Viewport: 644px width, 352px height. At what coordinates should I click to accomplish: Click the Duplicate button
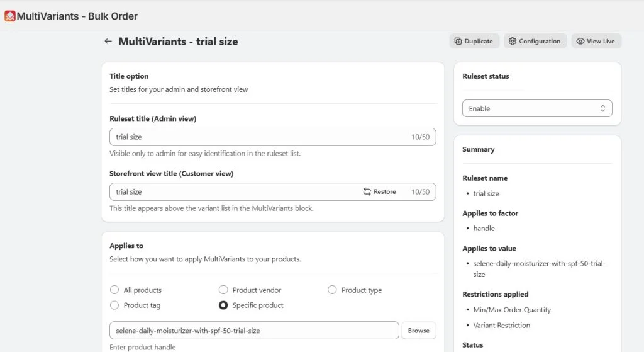tap(474, 41)
